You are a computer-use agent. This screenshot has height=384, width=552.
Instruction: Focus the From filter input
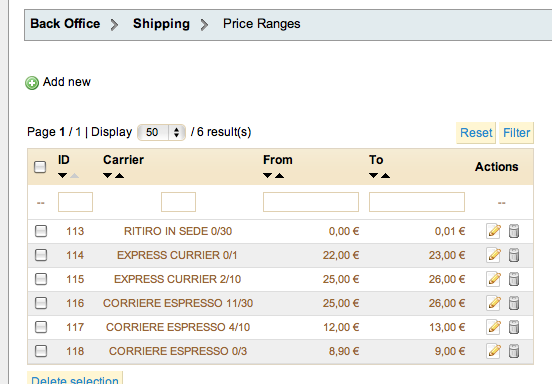[x=311, y=202]
